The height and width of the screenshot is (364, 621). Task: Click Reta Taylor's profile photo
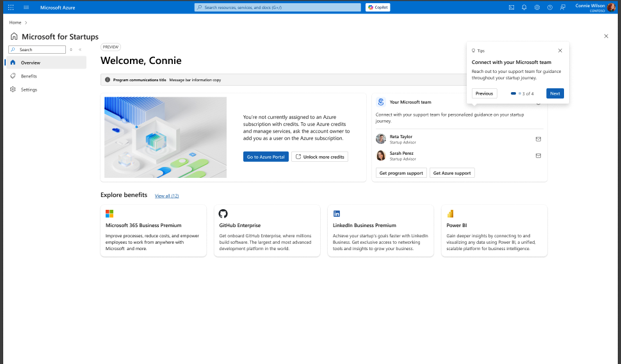(380, 139)
